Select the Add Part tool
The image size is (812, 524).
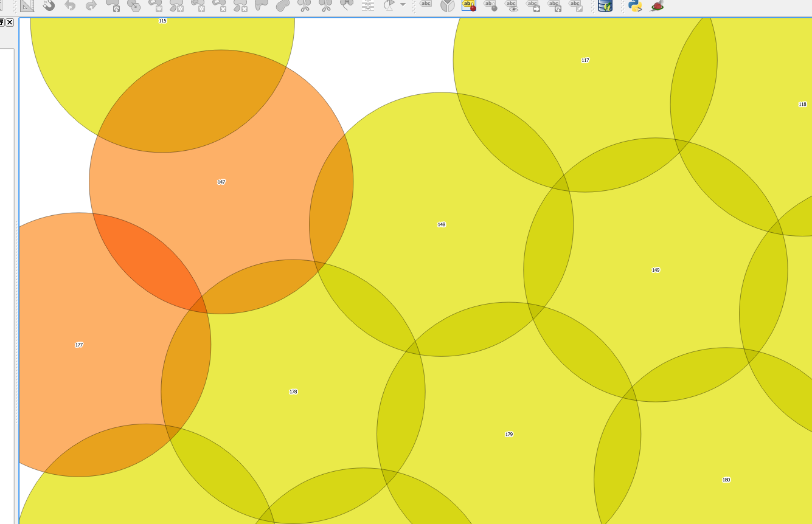[176, 5]
